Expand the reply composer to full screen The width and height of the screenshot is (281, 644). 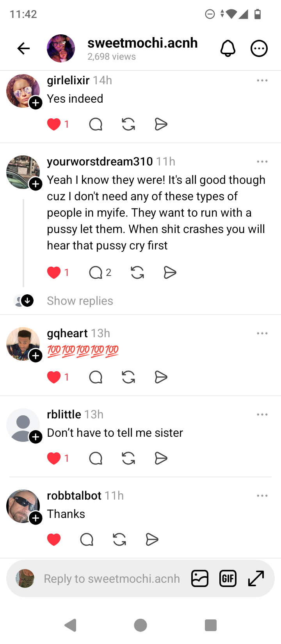(x=256, y=578)
